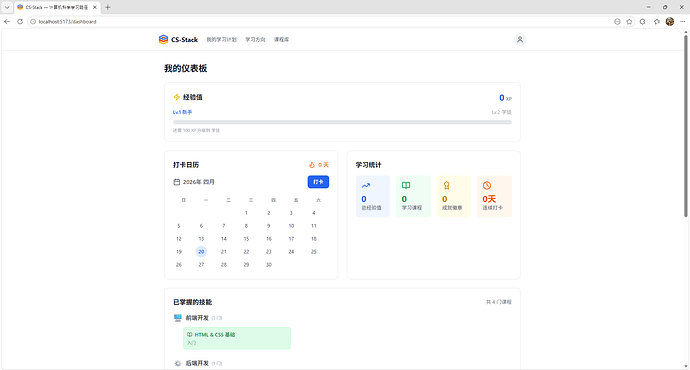Open the browser profile picture

[x=670, y=22]
